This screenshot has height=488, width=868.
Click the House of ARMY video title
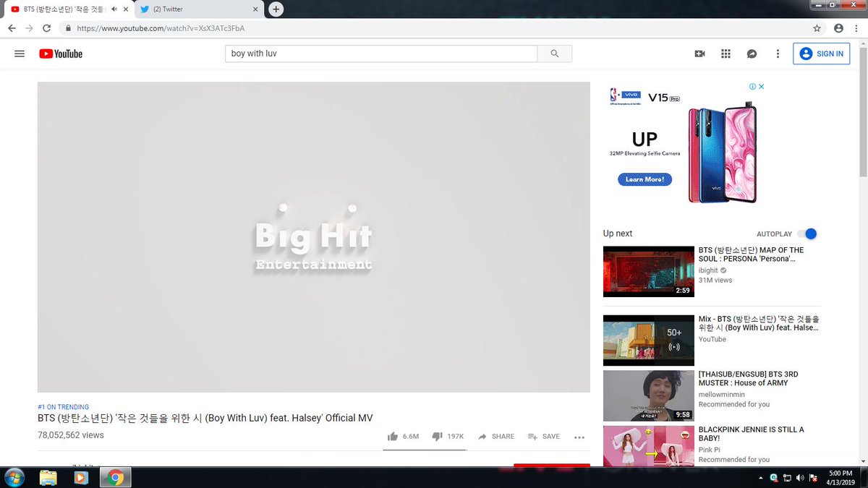click(x=748, y=379)
